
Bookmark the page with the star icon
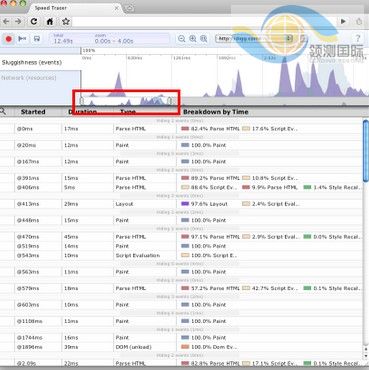pyautogui.click(x=66, y=22)
